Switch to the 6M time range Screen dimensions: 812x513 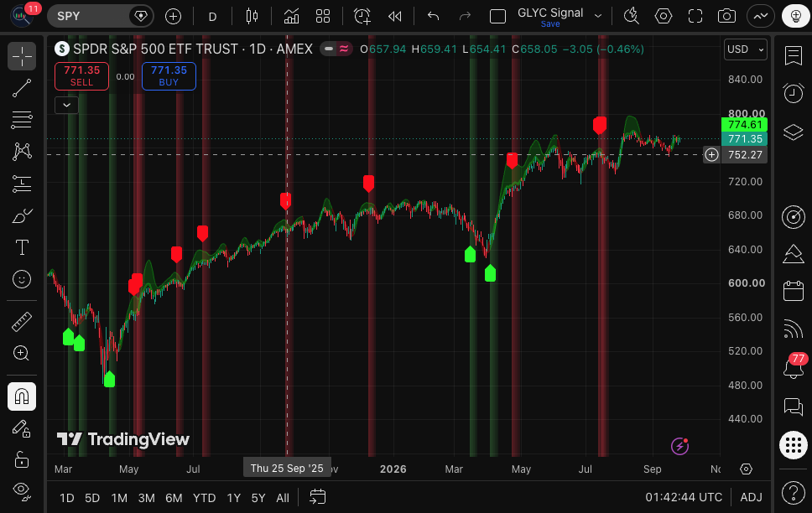point(174,498)
